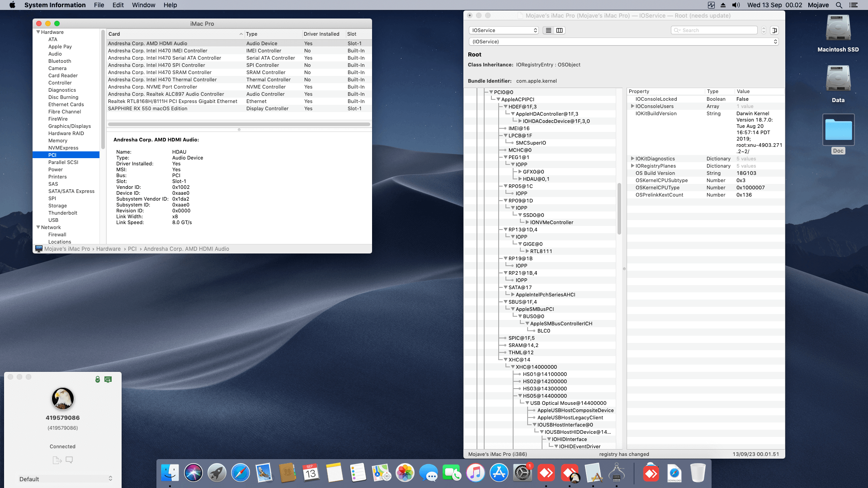The height and width of the screenshot is (488, 868).
Task: Expand the IOKitDiagnostics dictionary property
Action: click(632, 159)
